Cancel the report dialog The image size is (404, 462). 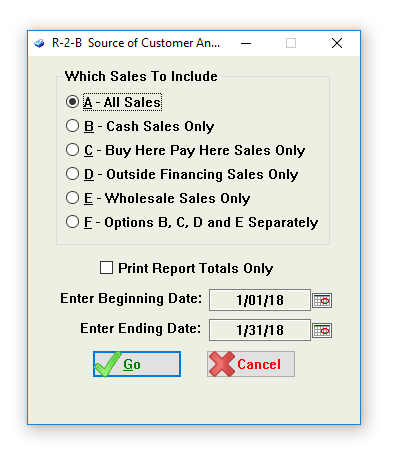pos(251,364)
